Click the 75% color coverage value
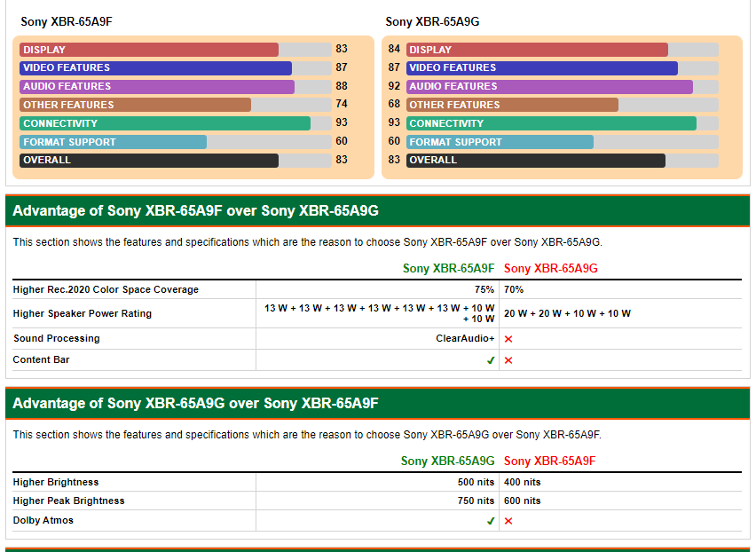 click(484, 289)
